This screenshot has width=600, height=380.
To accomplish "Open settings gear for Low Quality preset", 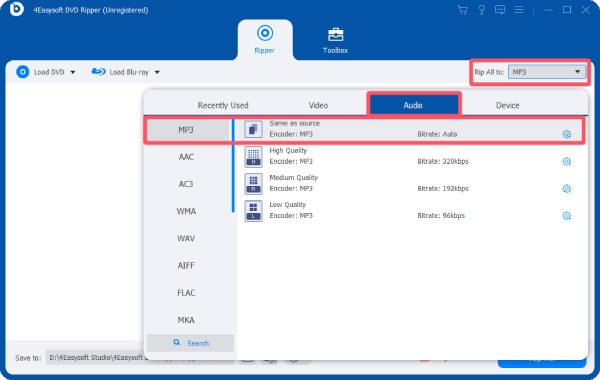I will 567,216.
